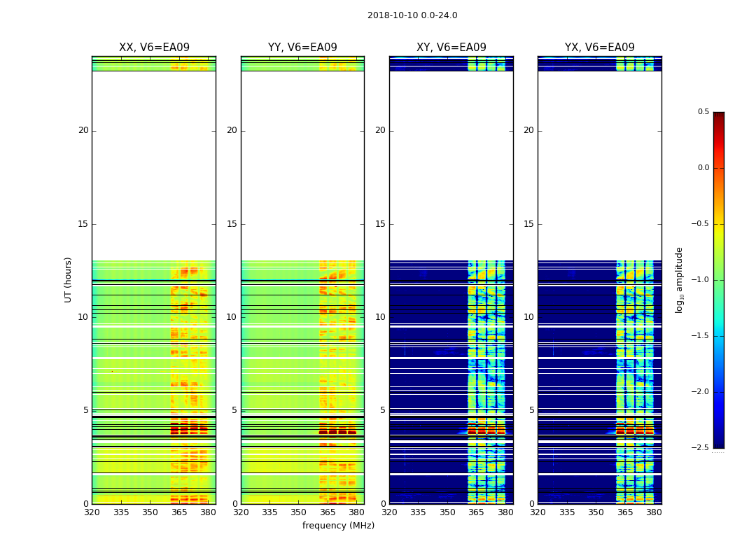This screenshot has height=560, width=735.
Task: Click the 350 frequency tick under YY panel
Action: (298, 512)
